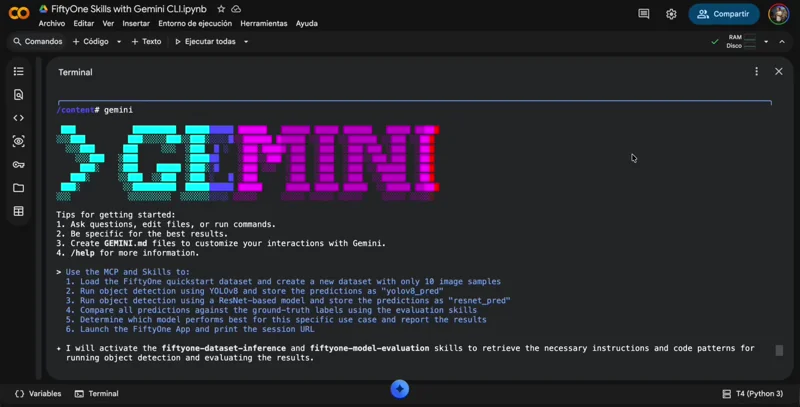The image size is (800, 407).
Task: Click the Compartir button
Action: pyautogui.click(x=723, y=14)
